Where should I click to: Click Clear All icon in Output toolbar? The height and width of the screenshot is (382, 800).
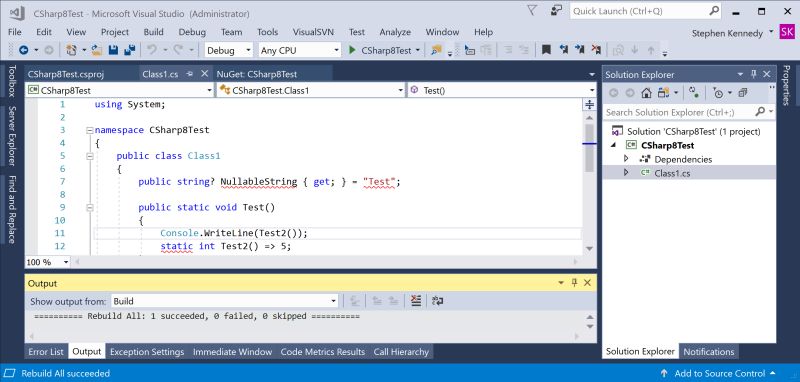click(416, 301)
